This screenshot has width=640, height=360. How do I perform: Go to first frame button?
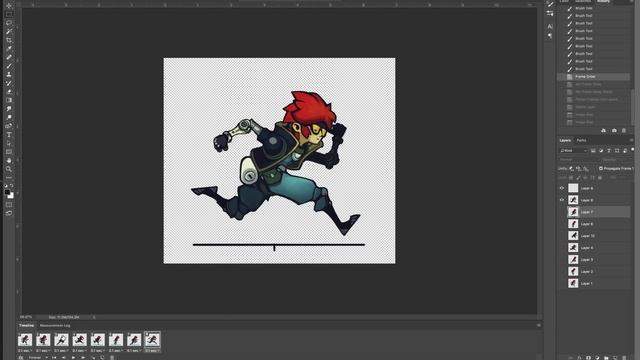54,358
